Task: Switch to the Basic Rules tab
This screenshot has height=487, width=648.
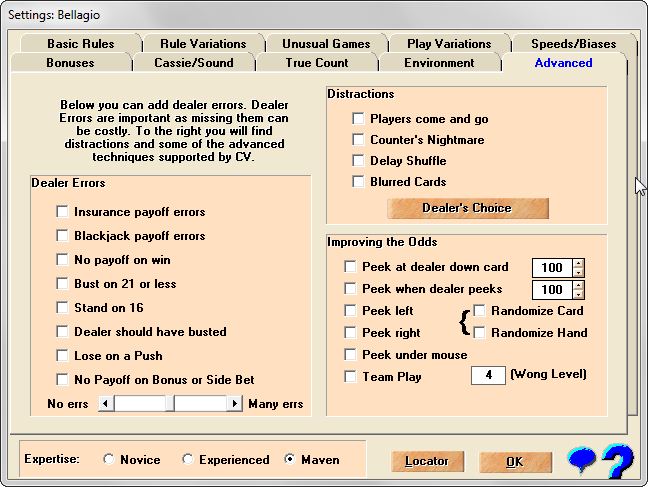Action: pyautogui.click(x=81, y=43)
